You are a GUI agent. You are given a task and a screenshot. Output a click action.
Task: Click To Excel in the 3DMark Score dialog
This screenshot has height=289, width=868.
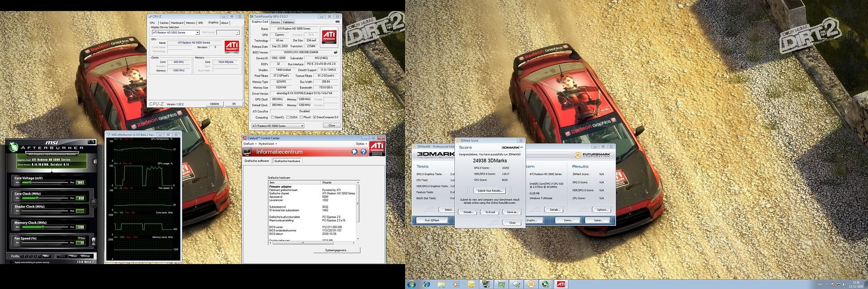(x=490, y=212)
